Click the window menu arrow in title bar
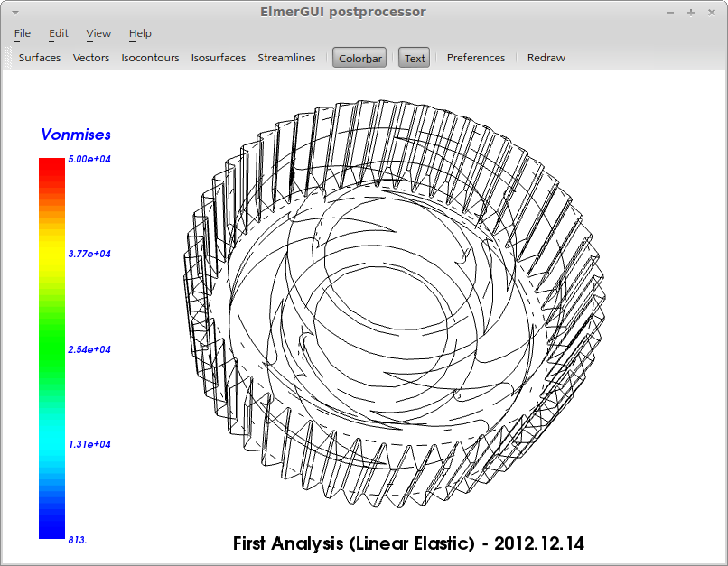Screen dimensions: 728x566 click(x=15, y=13)
